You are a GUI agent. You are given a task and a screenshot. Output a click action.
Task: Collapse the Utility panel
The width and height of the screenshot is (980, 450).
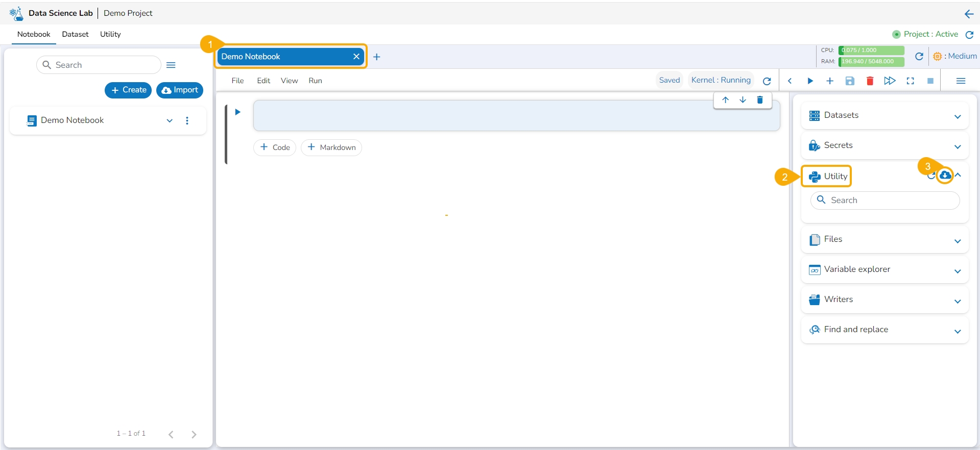click(x=958, y=175)
